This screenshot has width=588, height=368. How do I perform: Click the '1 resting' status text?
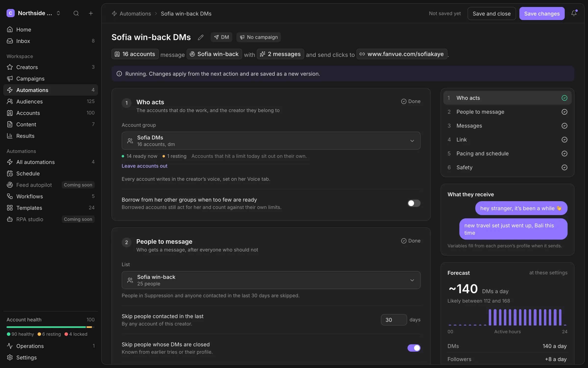click(177, 156)
